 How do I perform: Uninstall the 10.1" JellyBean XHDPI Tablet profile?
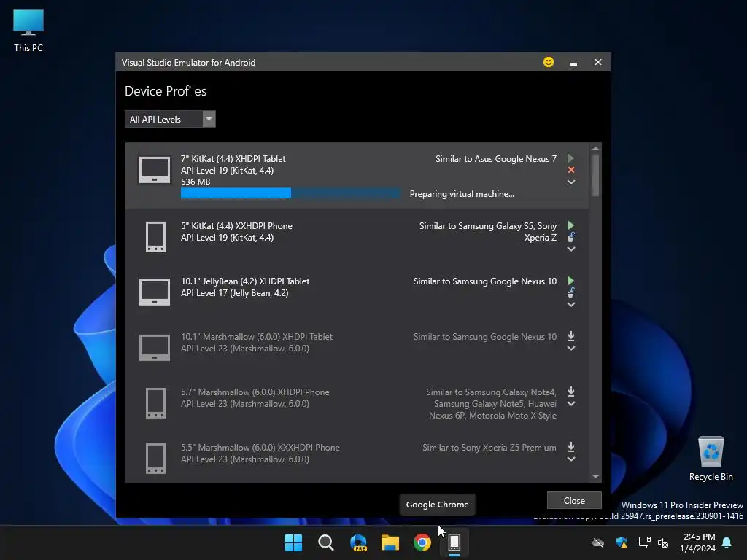[570, 292]
